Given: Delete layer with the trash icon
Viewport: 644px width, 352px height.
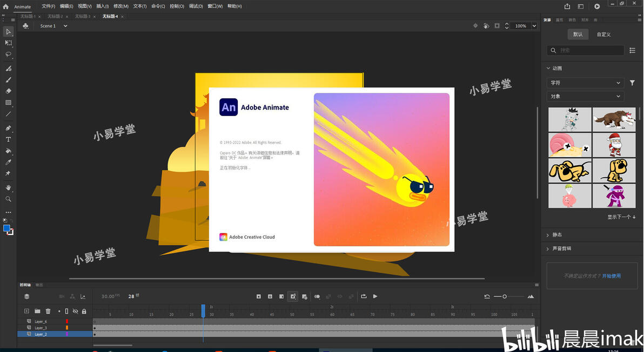Looking at the screenshot, I should point(48,311).
